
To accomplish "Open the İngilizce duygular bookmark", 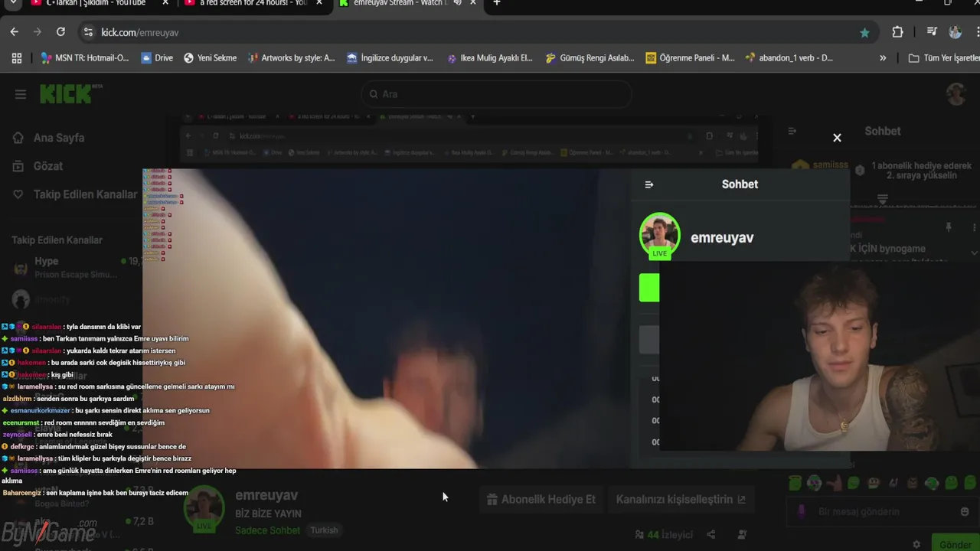I will pos(390,57).
